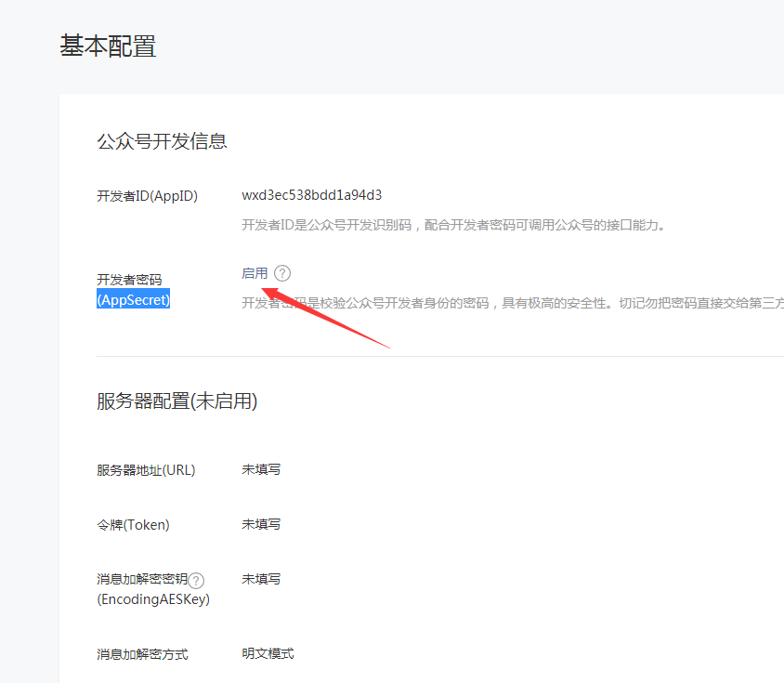
Task: Click 未填写 next to 服务器地址(URL)
Action: (261, 470)
